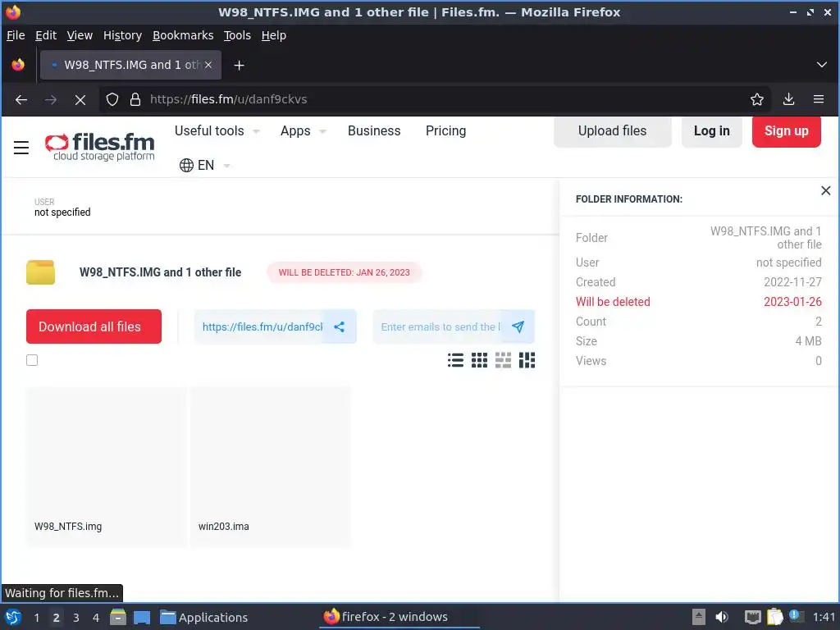The height and width of the screenshot is (630, 840).
Task: Open the Tools menu
Action: click(x=237, y=35)
